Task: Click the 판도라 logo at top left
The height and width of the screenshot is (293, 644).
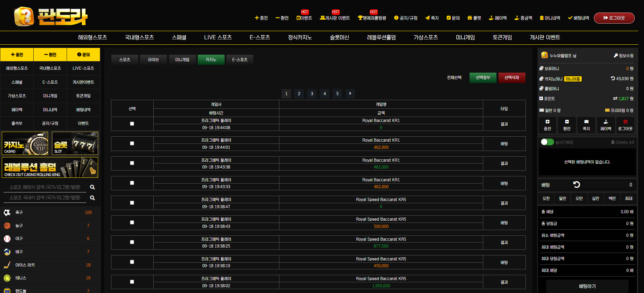Action: coord(51,16)
